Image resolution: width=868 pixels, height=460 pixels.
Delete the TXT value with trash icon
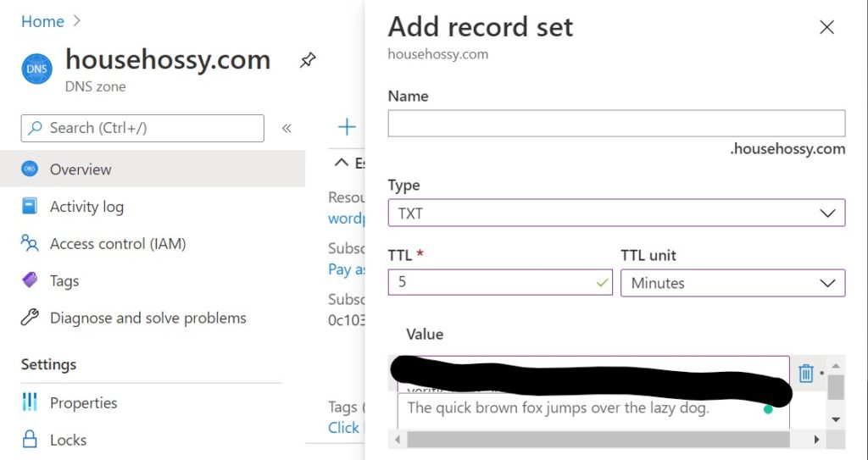[x=806, y=373]
